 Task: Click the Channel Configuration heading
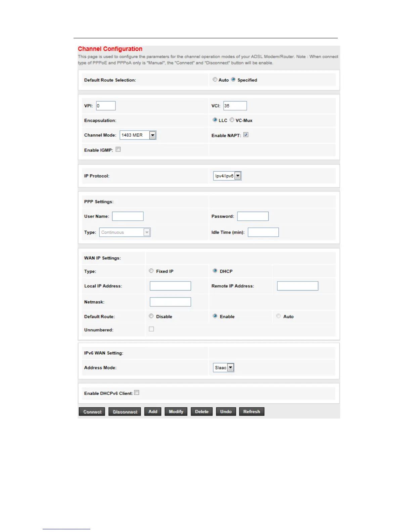[x=110, y=49]
